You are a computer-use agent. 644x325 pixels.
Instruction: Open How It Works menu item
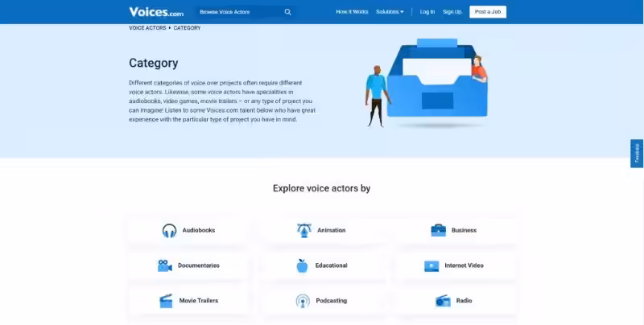351,12
